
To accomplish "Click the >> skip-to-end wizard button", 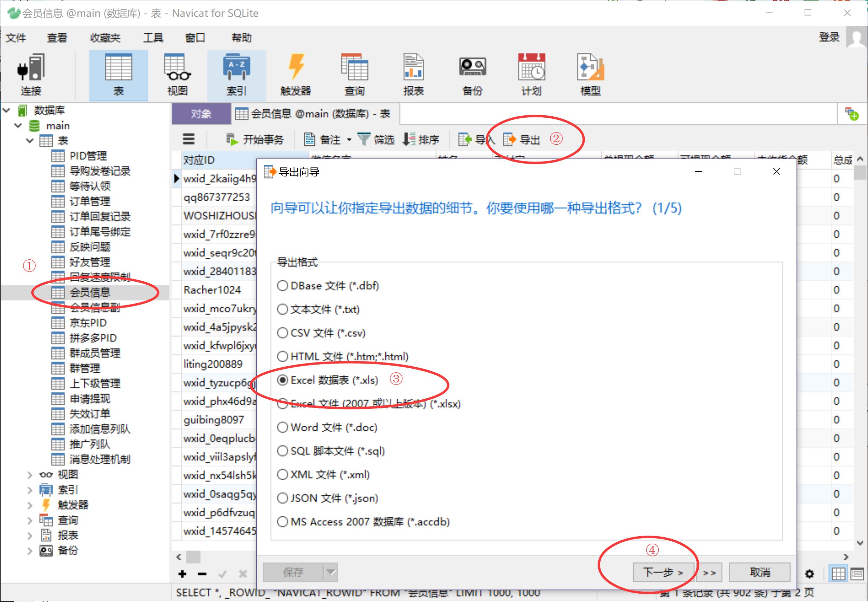I will [709, 573].
